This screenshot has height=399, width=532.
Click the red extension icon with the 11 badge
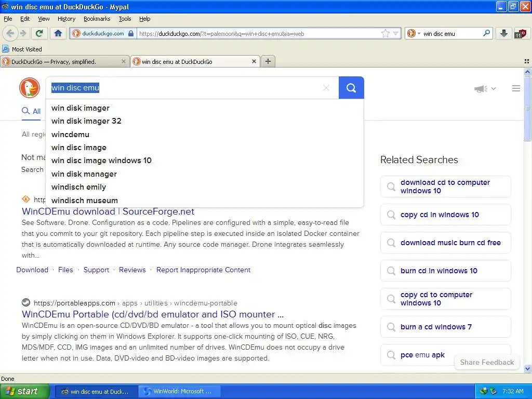point(521,33)
